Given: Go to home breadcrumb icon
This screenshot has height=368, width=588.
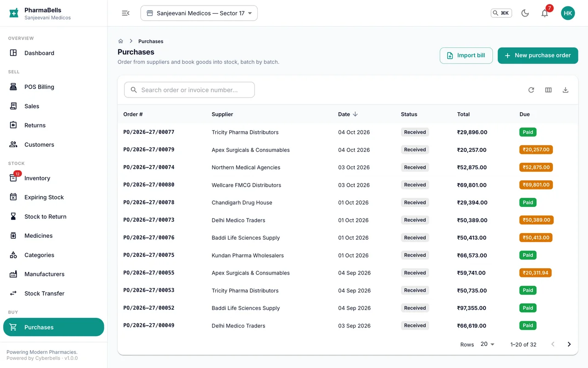Looking at the screenshot, I should pyautogui.click(x=121, y=41).
